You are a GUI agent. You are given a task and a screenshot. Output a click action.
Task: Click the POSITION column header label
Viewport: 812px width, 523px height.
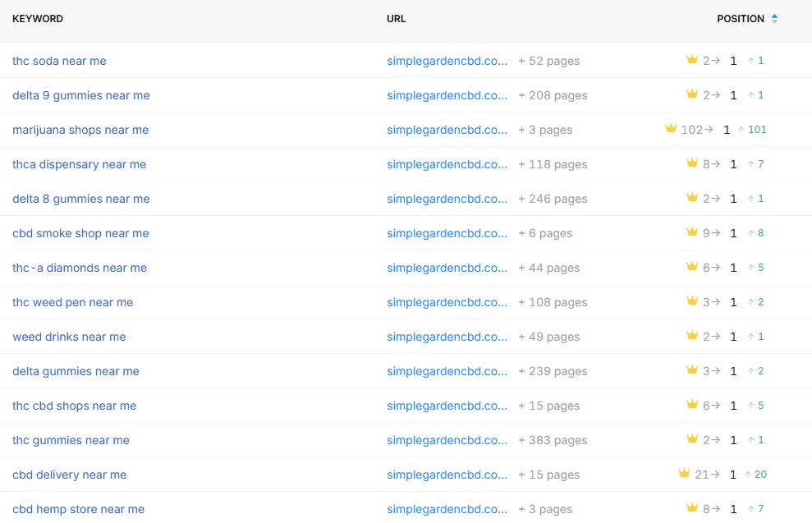pyautogui.click(x=741, y=19)
